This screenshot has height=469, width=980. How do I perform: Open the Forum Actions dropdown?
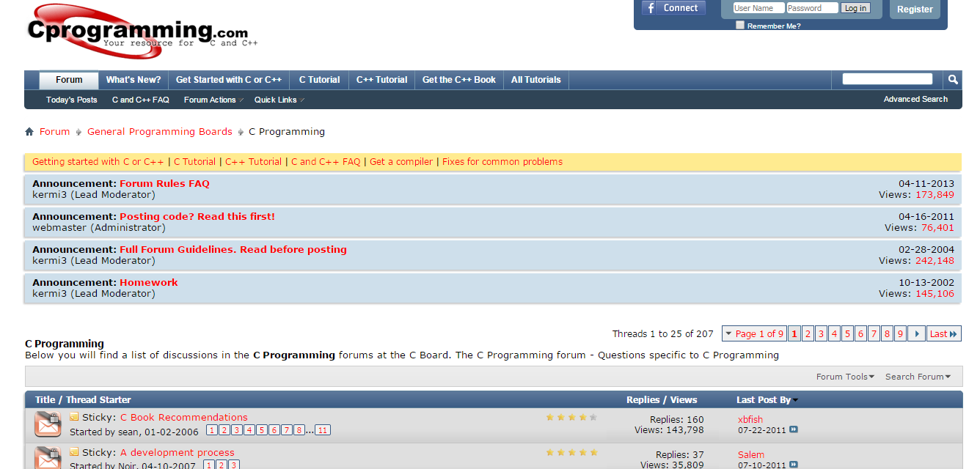[x=213, y=100]
